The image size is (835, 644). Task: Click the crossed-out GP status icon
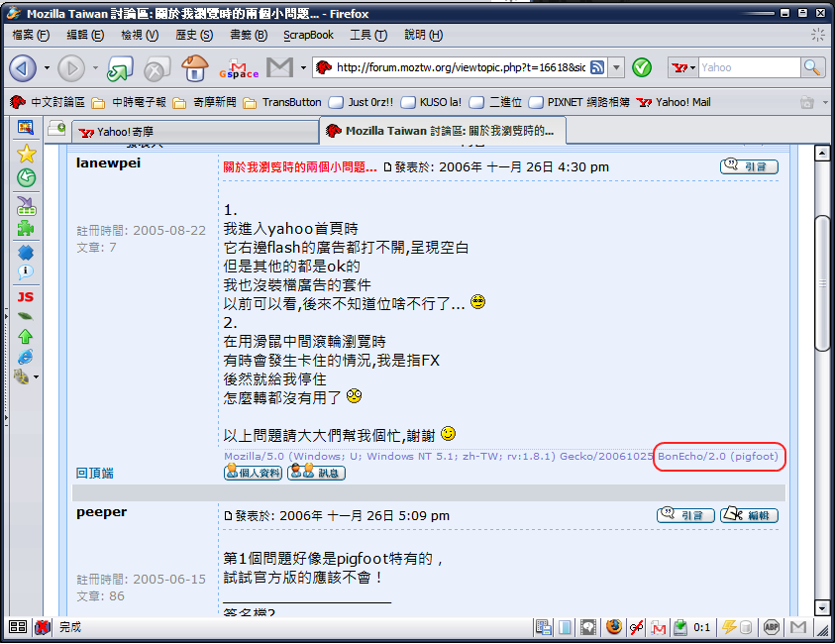pos(636,627)
